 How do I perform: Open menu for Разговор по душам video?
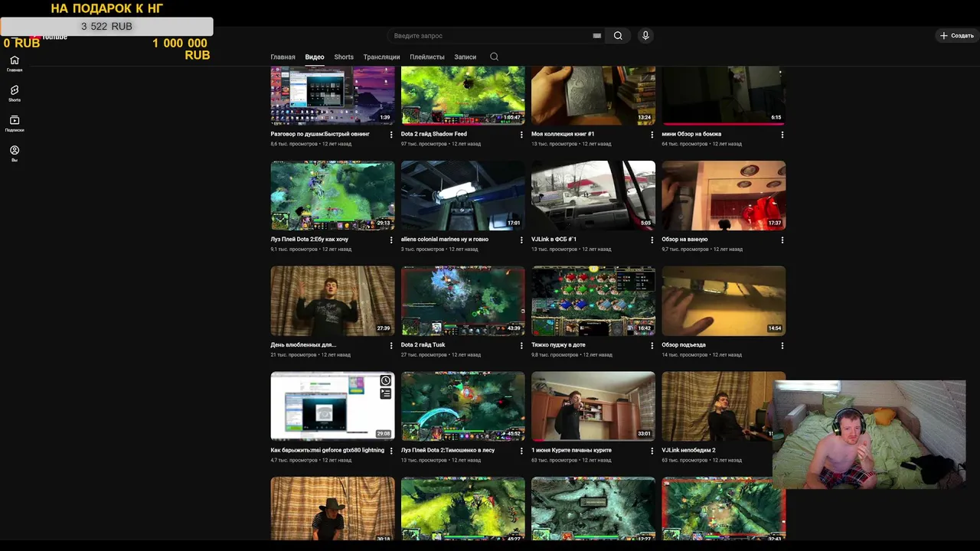pos(391,135)
